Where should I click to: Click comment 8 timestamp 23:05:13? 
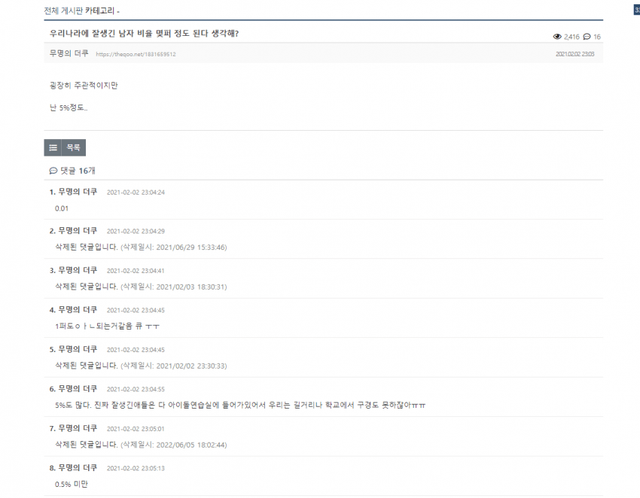click(136, 468)
